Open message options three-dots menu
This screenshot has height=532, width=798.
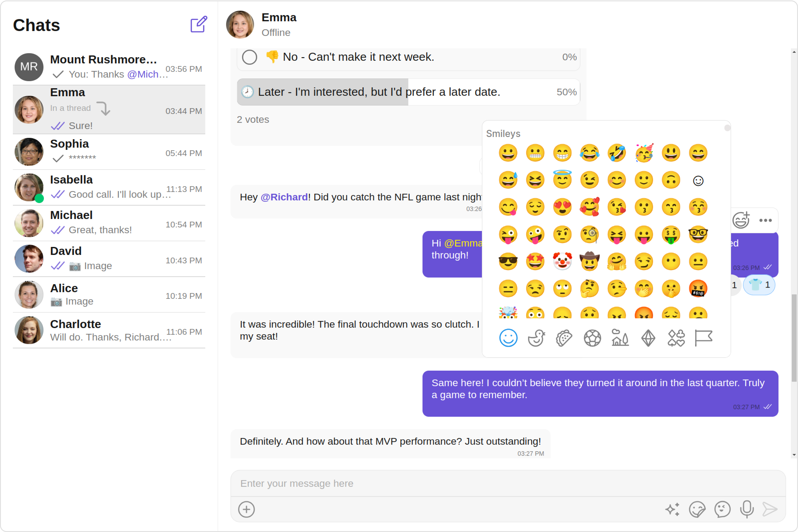point(765,220)
